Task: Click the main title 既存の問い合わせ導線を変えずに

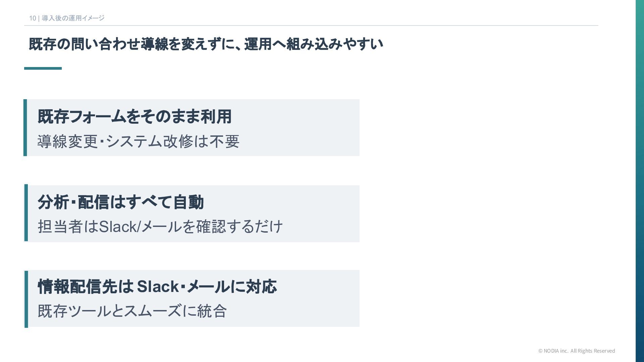Action: (206, 44)
